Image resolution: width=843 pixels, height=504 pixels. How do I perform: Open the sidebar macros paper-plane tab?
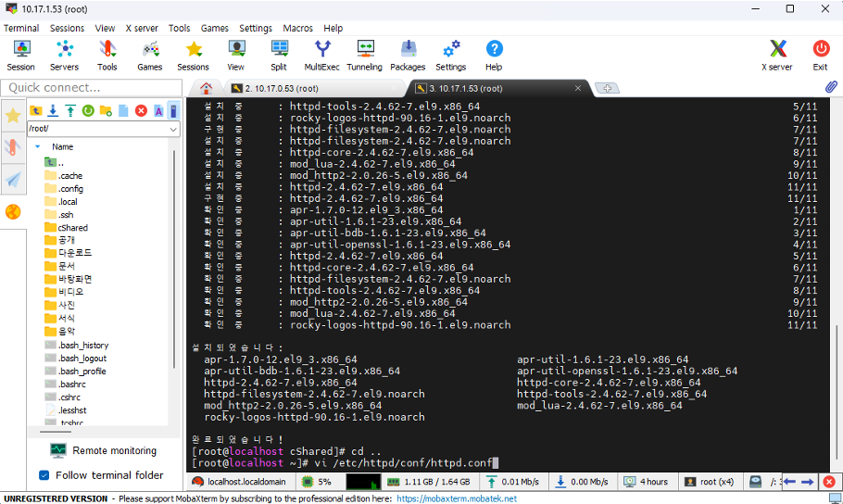point(13,180)
